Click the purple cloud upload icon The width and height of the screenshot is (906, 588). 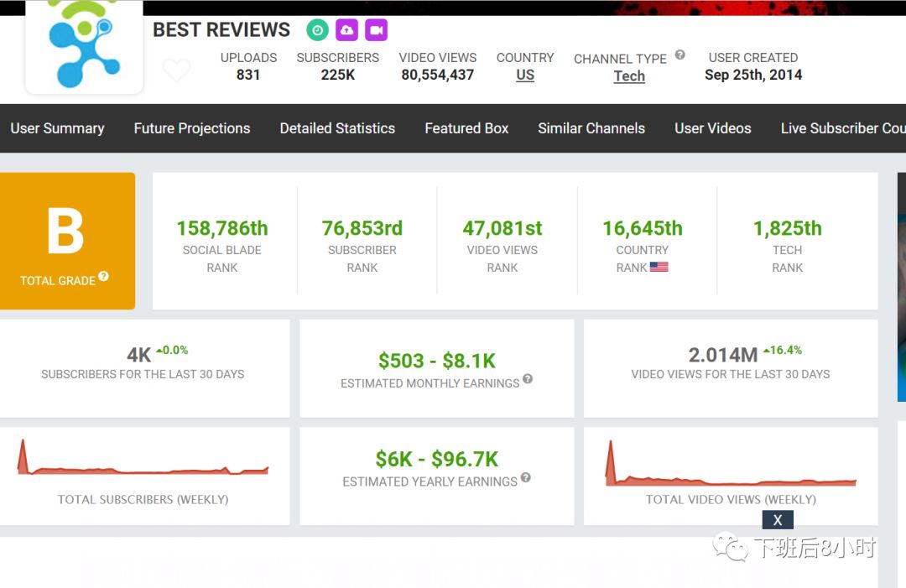coord(346,30)
